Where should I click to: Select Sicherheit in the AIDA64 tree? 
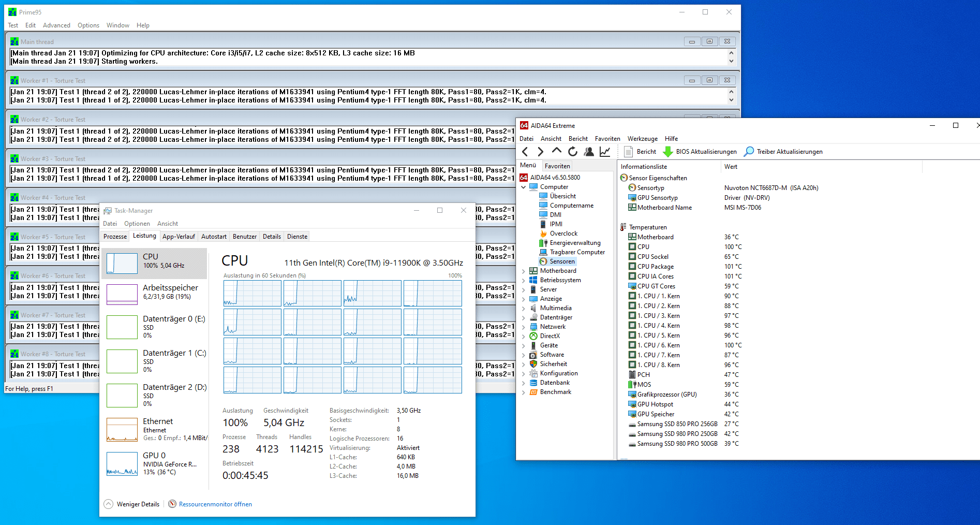point(553,364)
